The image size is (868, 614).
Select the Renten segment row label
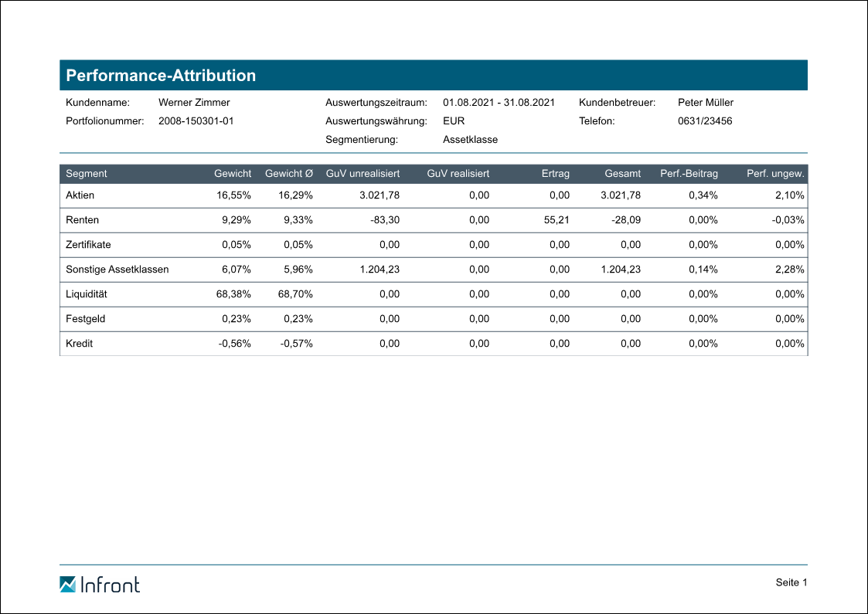pyautogui.click(x=82, y=220)
